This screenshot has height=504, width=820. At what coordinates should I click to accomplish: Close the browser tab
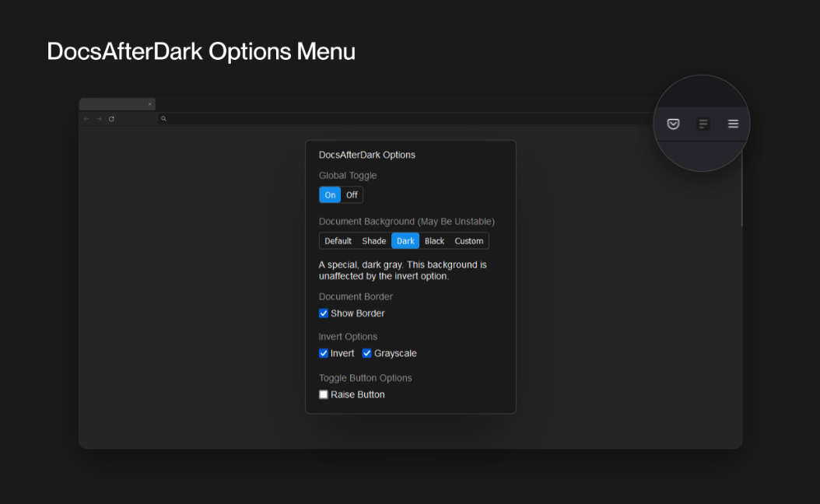tap(149, 104)
